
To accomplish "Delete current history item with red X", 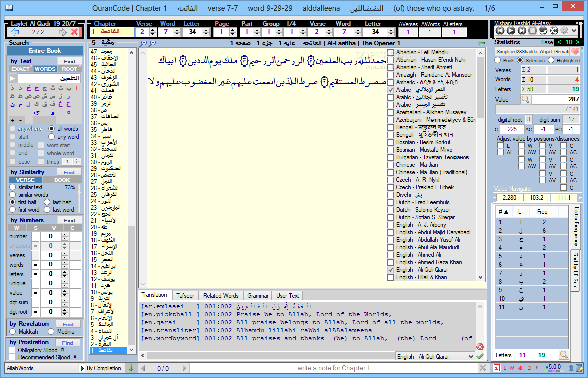I will tap(74, 32).
